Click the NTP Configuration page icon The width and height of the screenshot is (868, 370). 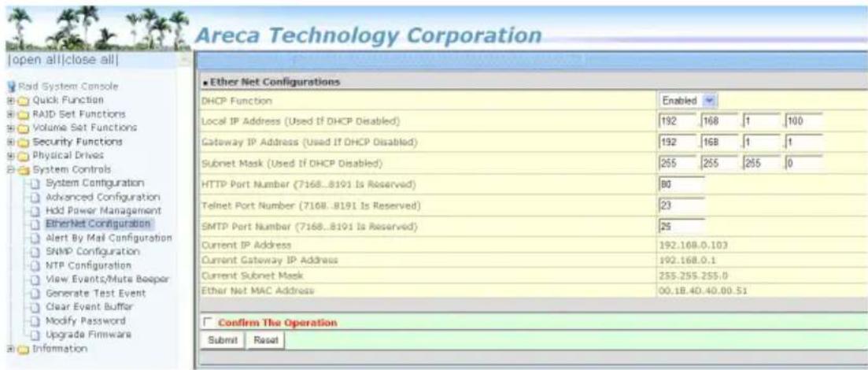click(35, 266)
